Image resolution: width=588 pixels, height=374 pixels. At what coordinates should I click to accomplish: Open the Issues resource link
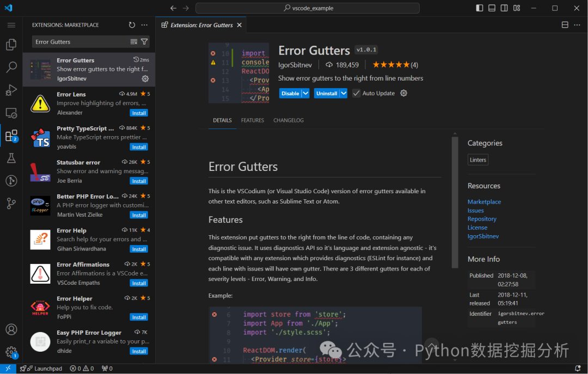[475, 211]
